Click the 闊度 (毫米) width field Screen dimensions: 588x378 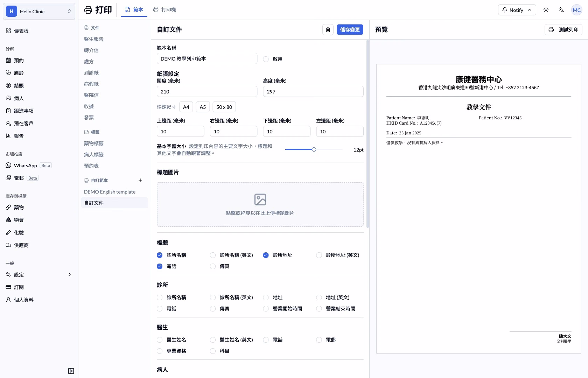tap(207, 92)
